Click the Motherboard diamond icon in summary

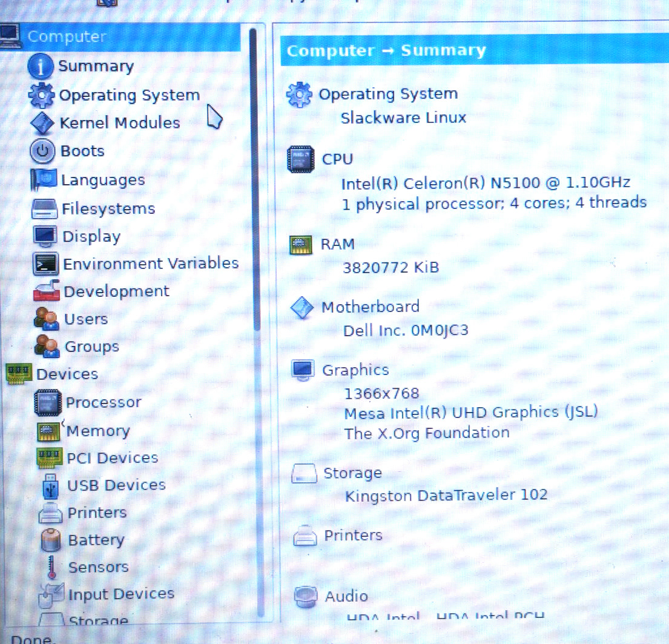click(x=302, y=308)
